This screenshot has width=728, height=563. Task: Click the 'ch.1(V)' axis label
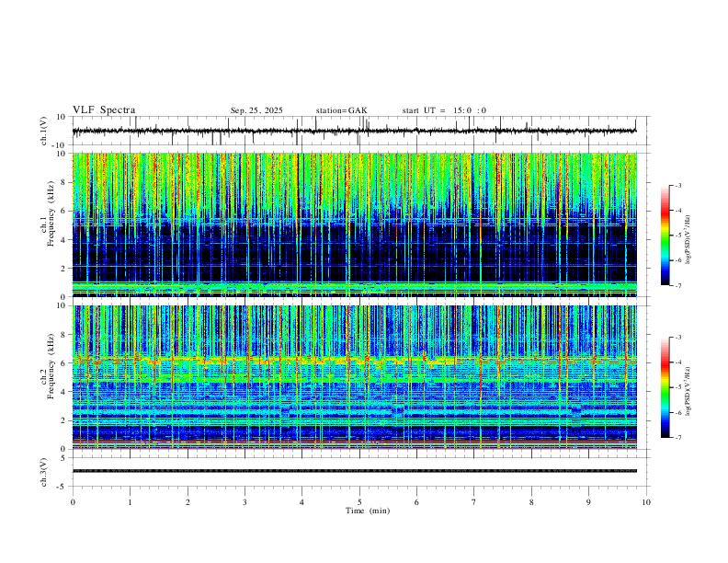[x=44, y=131]
